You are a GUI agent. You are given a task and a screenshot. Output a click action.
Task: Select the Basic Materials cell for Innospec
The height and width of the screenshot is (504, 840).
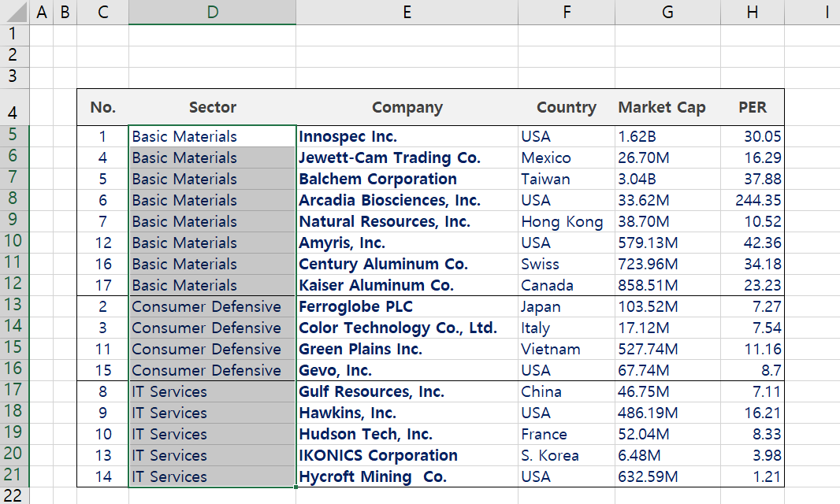click(212, 136)
